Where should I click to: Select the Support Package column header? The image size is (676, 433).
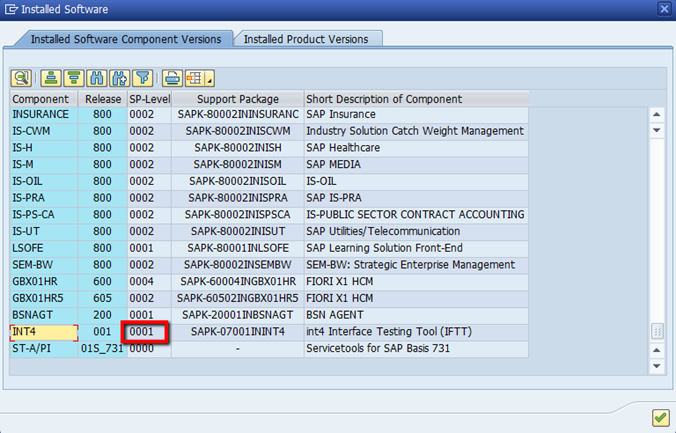coord(238,99)
